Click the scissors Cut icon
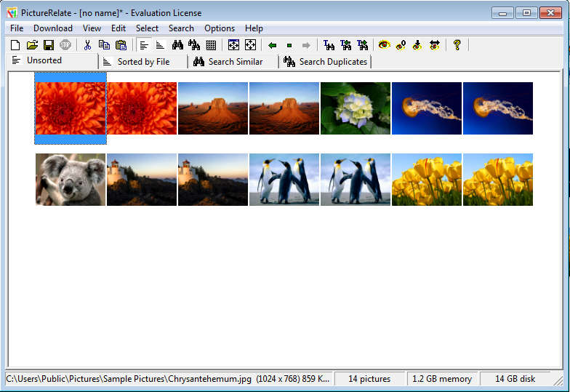The width and height of the screenshot is (570, 392). pos(87,45)
